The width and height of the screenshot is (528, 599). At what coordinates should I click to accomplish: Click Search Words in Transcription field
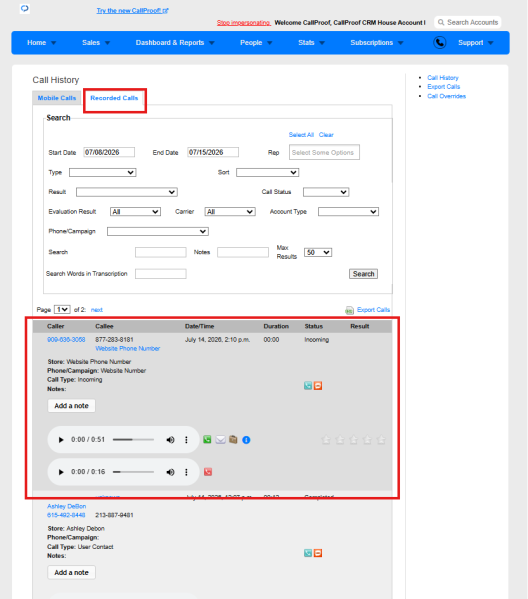(x=161, y=274)
